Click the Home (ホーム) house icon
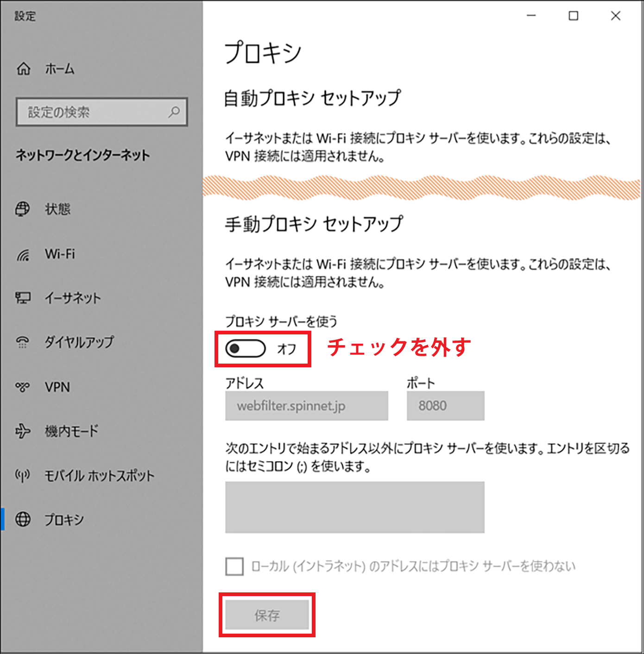 pyautogui.click(x=23, y=69)
